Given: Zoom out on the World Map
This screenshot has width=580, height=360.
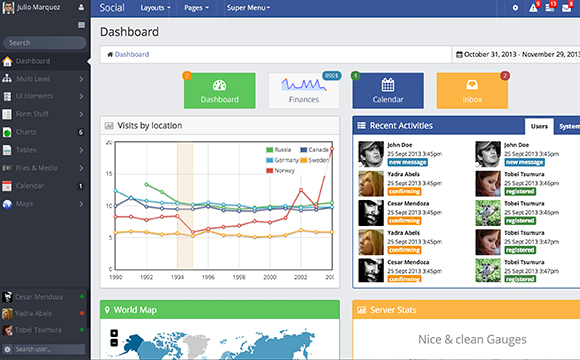Looking at the screenshot, I should 114,343.
